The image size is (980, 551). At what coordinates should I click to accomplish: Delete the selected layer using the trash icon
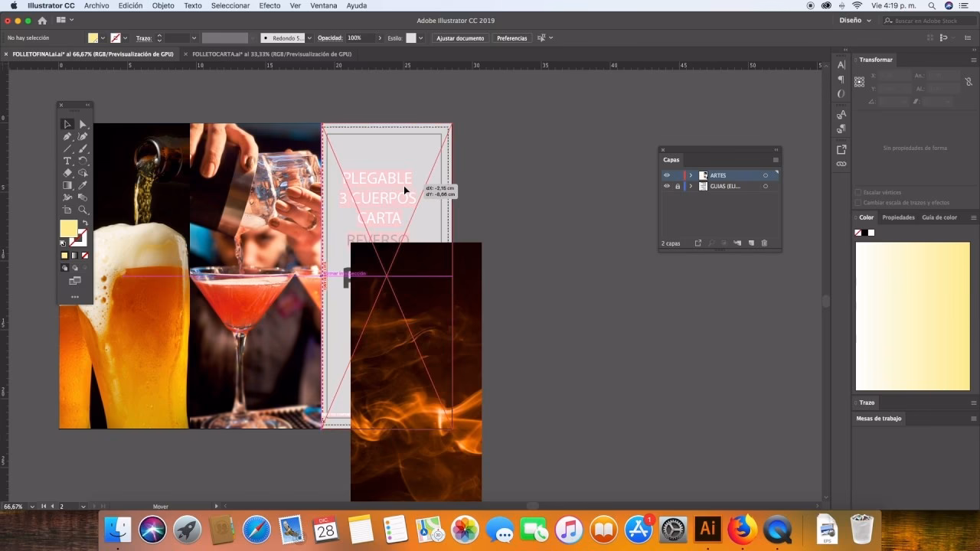(x=764, y=243)
